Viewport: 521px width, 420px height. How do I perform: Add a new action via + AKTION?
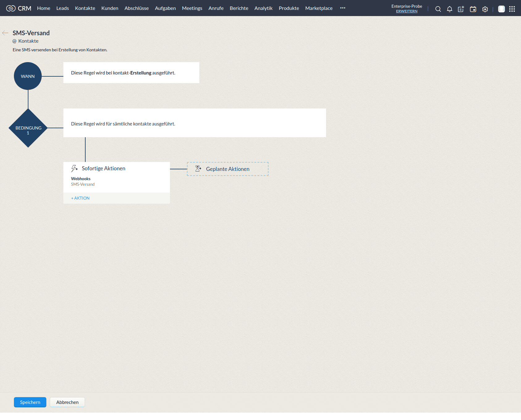80,198
